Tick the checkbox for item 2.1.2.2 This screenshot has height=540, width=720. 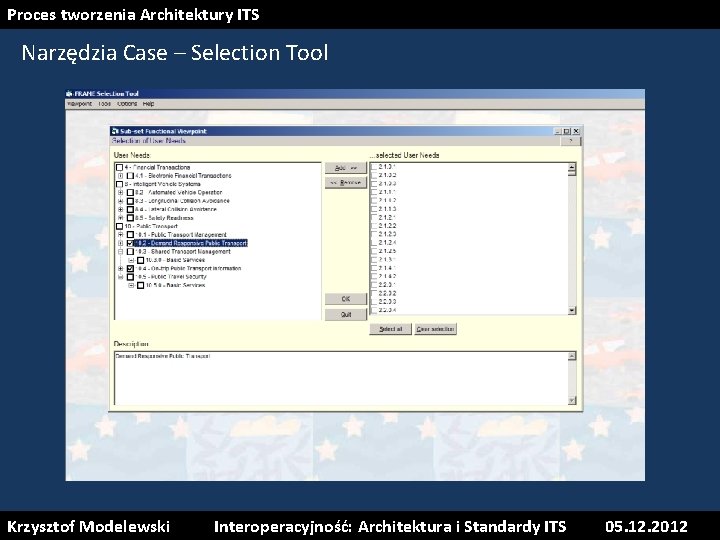[x=374, y=226]
